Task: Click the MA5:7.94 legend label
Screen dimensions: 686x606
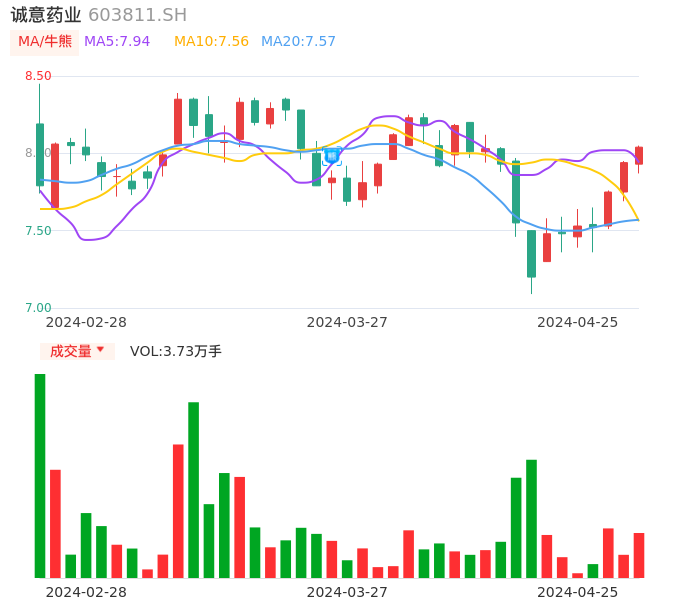Action: click(117, 42)
